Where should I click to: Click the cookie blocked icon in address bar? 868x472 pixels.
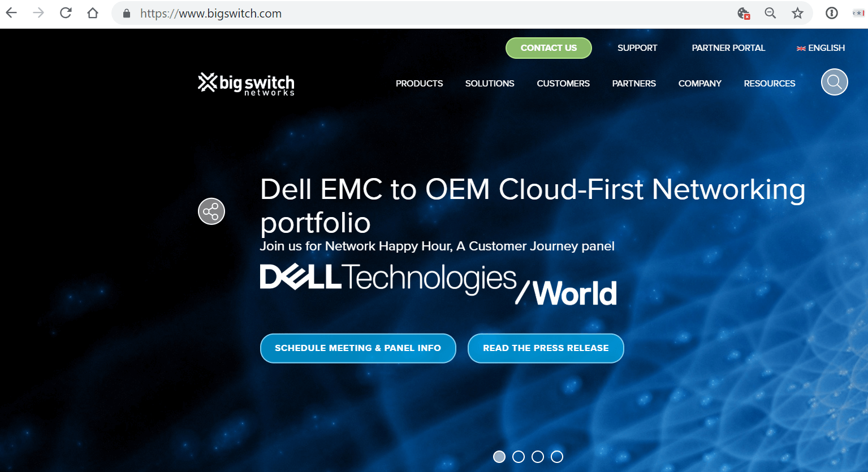pos(744,13)
